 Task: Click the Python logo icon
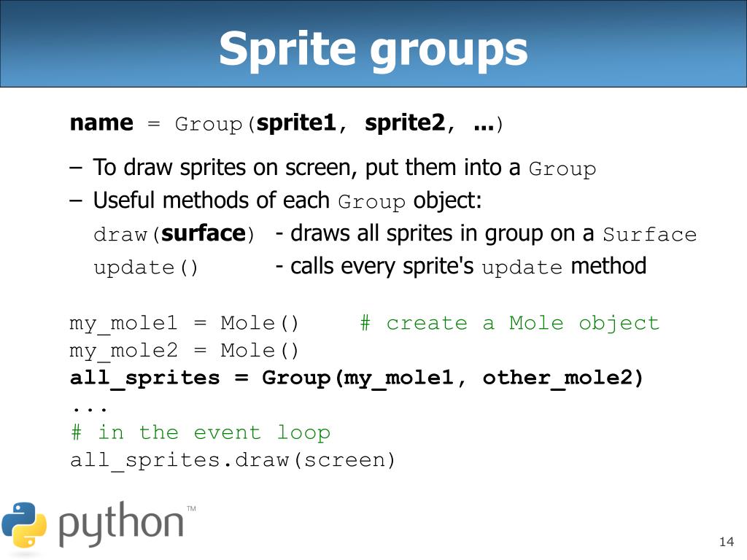pyautogui.click(x=24, y=525)
